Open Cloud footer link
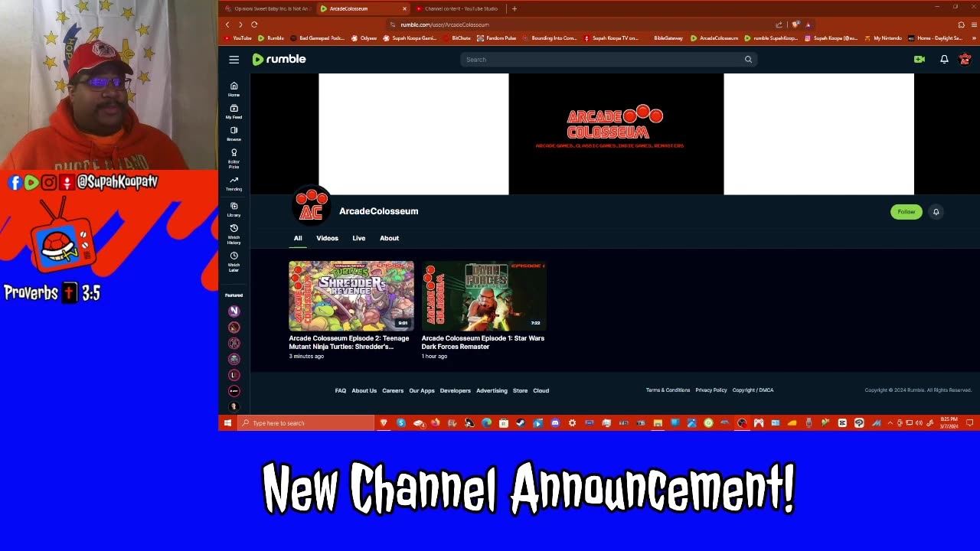Image resolution: width=980 pixels, height=551 pixels. 541,390
